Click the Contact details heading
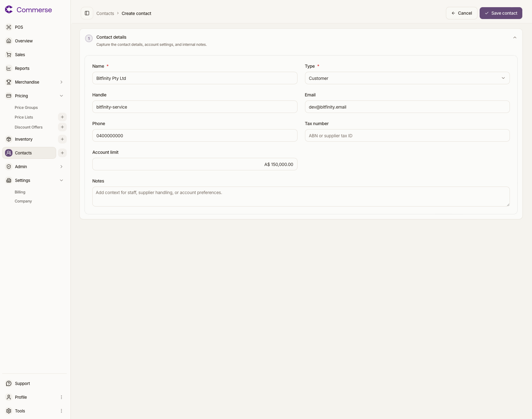 (111, 37)
